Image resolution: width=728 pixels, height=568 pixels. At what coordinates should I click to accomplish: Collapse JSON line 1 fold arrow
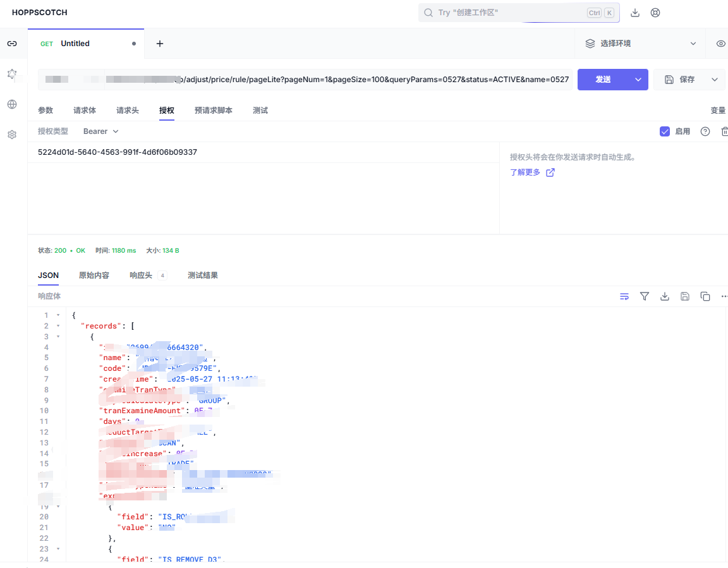[x=58, y=315]
